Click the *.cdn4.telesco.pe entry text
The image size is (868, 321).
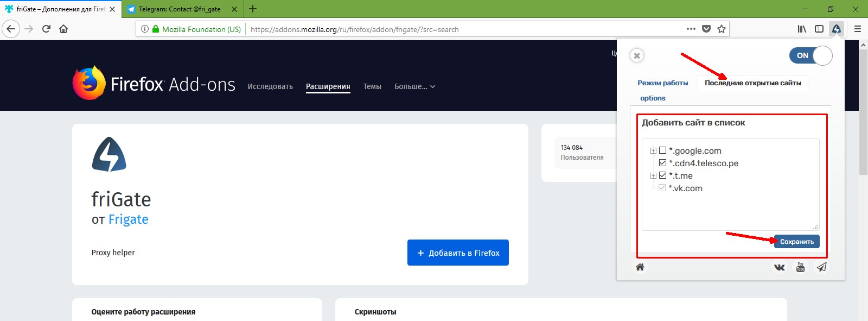click(x=704, y=163)
